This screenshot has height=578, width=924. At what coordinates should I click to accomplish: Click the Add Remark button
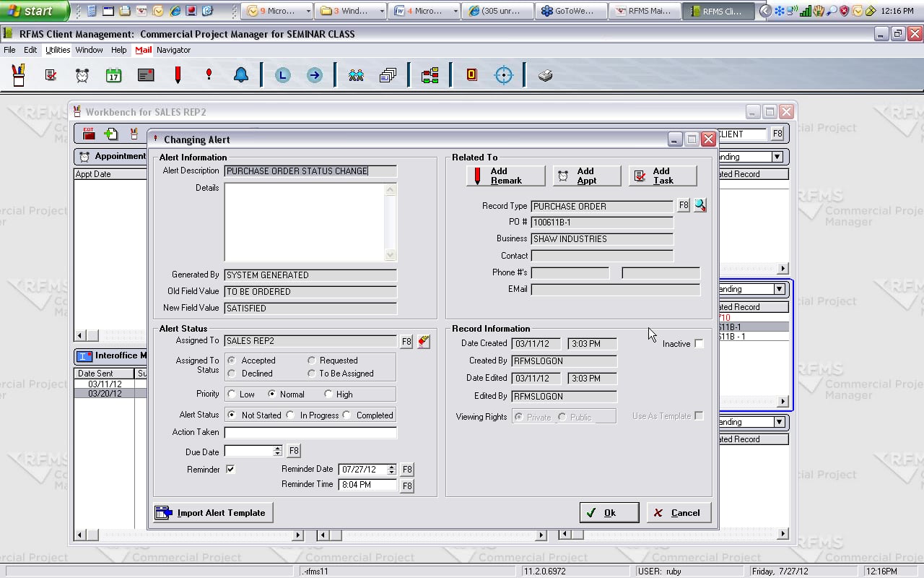point(506,176)
